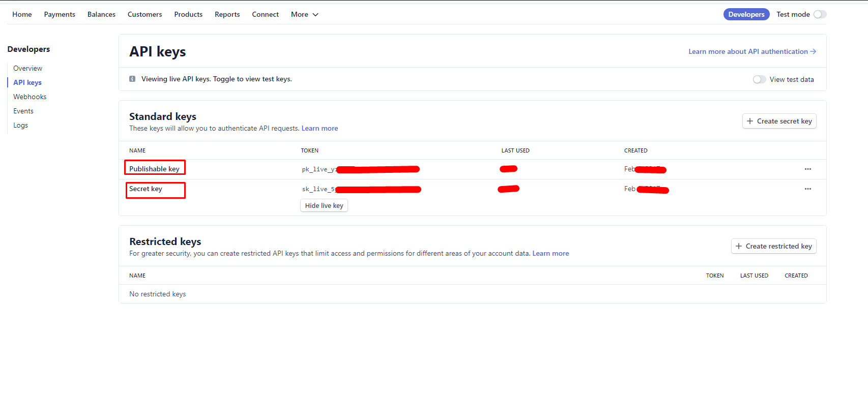
Task: Click the Hide live key button
Action: tap(324, 205)
